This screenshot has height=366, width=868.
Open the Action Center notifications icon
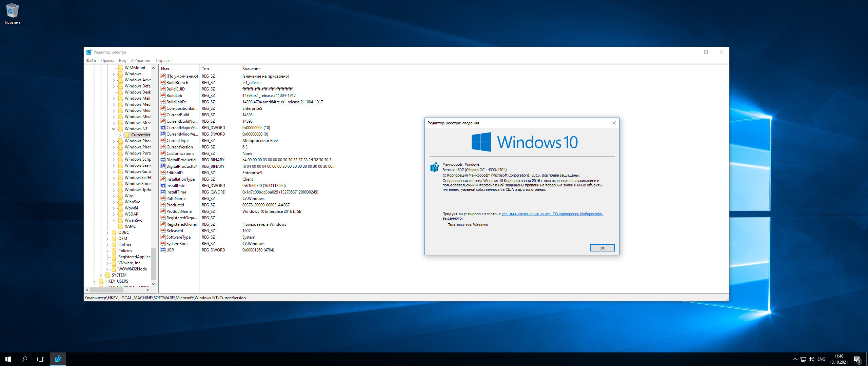[857, 359]
